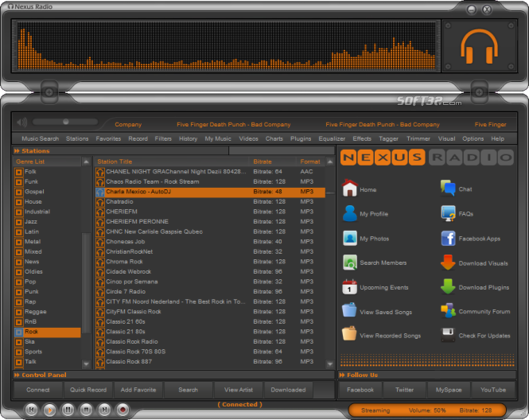Click the large headphones logo
The height and width of the screenshot is (420, 529).
[x=479, y=47]
